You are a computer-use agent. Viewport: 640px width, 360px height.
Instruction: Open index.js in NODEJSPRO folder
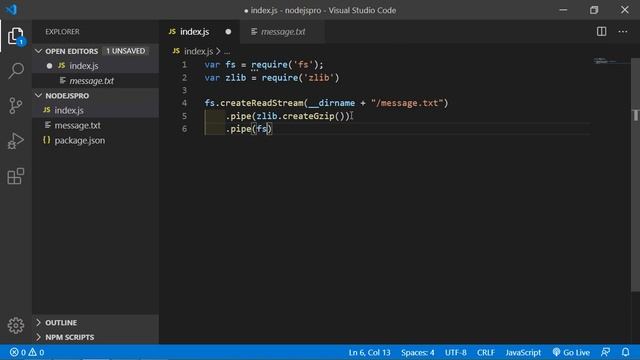pyautogui.click(x=96, y=110)
